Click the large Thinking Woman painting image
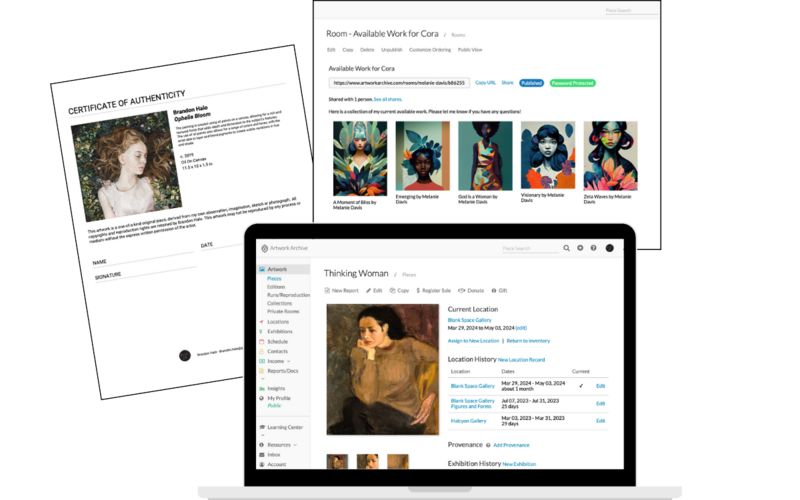 (383, 369)
